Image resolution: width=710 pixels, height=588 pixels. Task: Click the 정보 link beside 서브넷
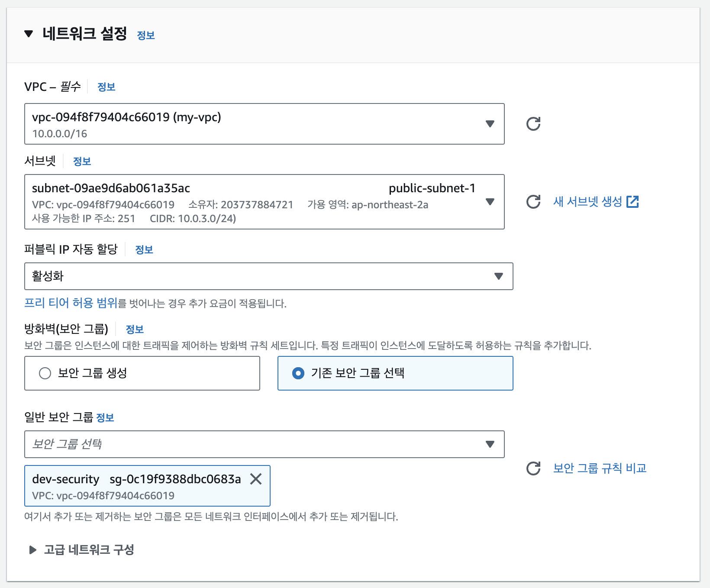coord(82,161)
